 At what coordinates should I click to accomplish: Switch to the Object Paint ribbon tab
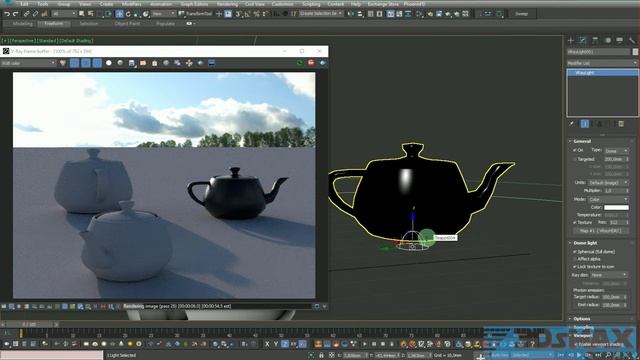click(x=127, y=24)
